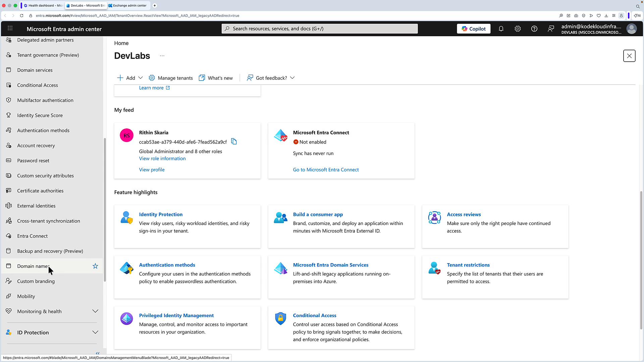Click Manage tenants

coord(171,78)
